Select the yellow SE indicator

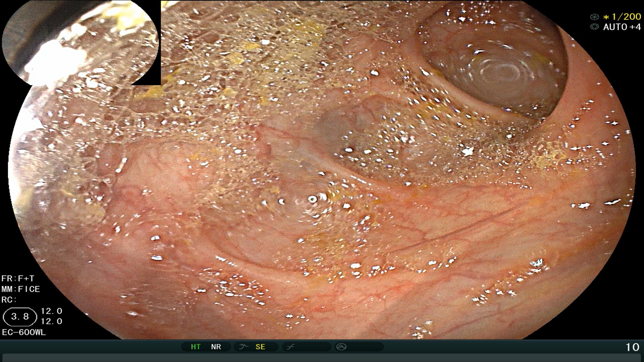pos(260,347)
